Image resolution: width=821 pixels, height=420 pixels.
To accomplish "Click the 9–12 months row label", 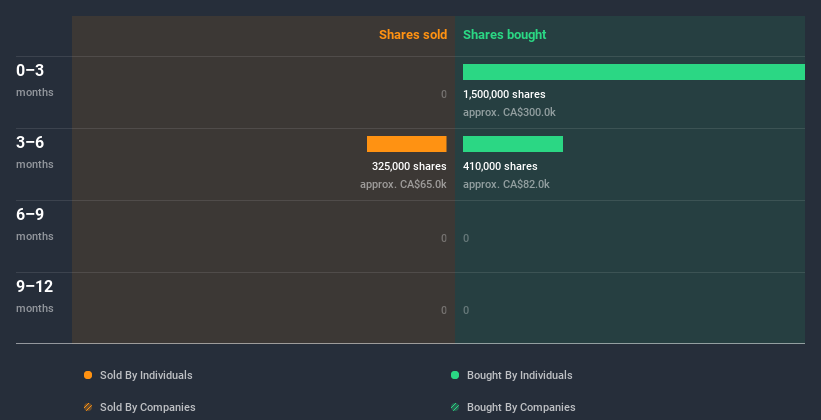I will pyautogui.click(x=35, y=296).
